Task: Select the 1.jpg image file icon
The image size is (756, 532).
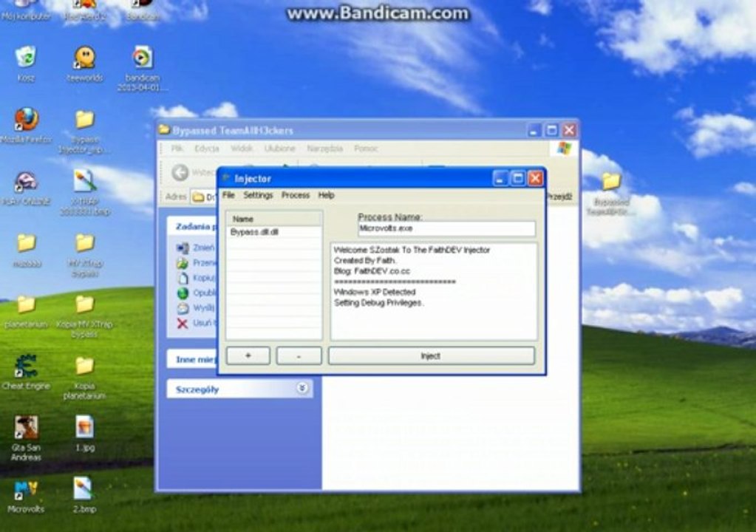Action: point(84,427)
